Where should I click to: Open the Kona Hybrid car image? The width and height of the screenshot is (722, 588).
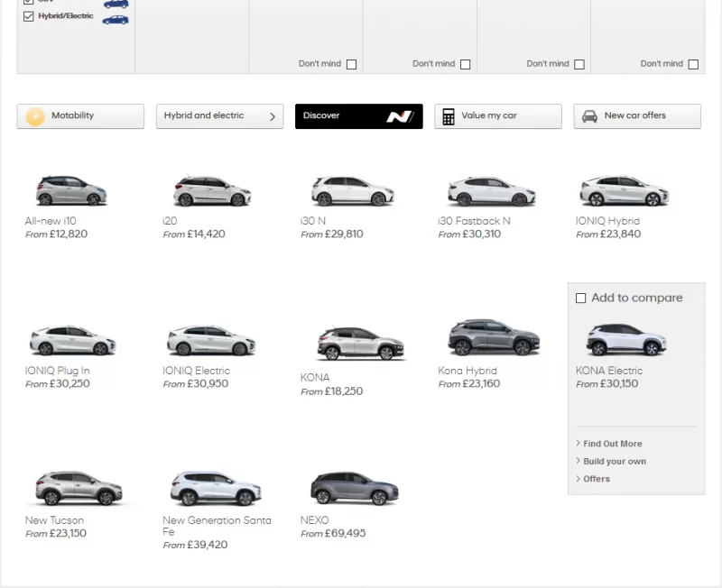(493, 338)
